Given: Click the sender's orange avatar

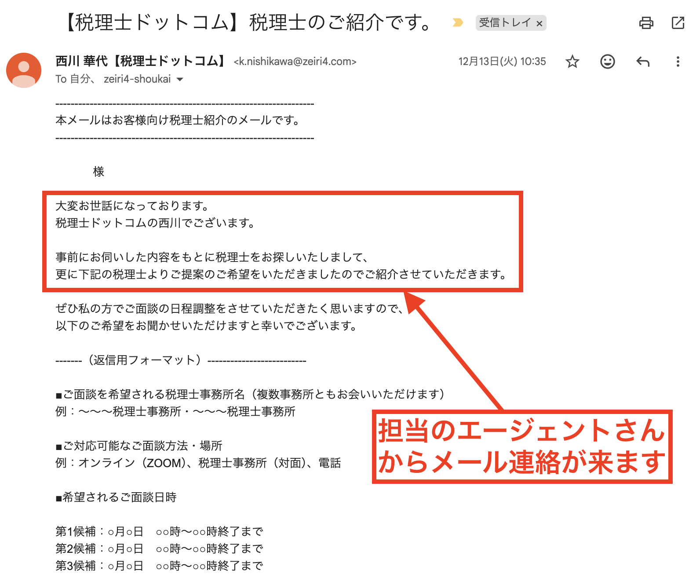Looking at the screenshot, I should click(24, 70).
